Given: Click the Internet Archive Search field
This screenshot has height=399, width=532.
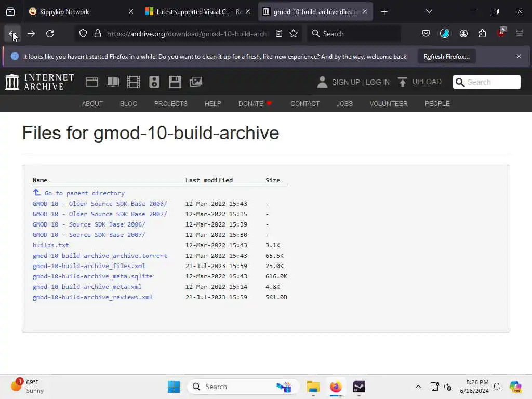Looking at the screenshot, I should 486,82.
